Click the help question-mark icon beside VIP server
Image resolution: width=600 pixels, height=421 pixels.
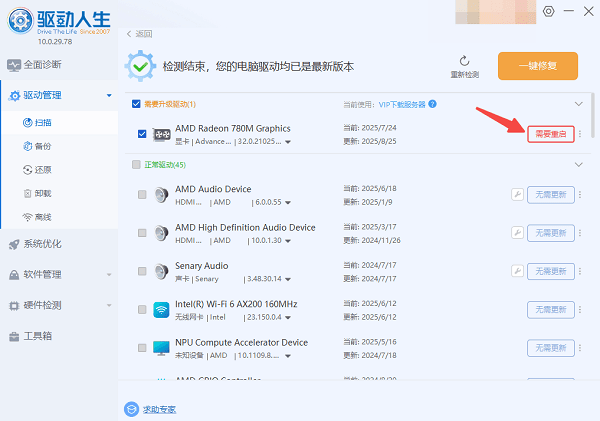tap(432, 104)
